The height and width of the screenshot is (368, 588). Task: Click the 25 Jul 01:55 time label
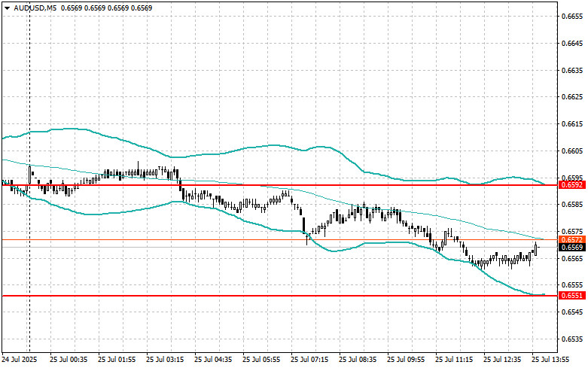(x=117, y=360)
